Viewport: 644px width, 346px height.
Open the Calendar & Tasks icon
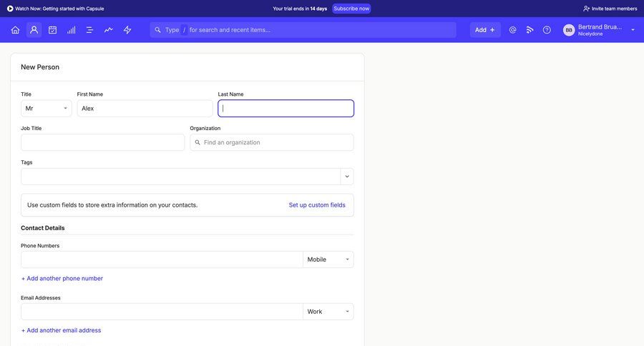click(52, 30)
